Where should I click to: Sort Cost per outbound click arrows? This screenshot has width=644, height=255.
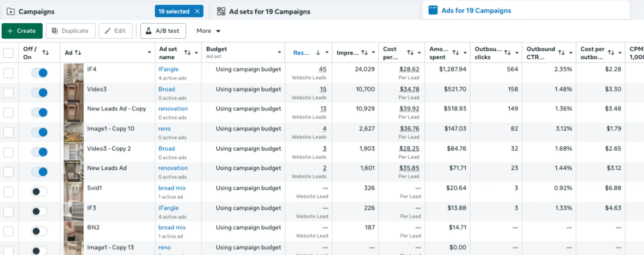click(x=611, y=52)
